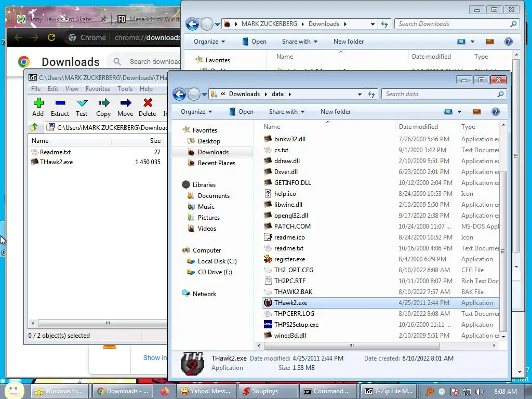Click the Delete icon in 7-Zip toolbar

coord(148,103)
